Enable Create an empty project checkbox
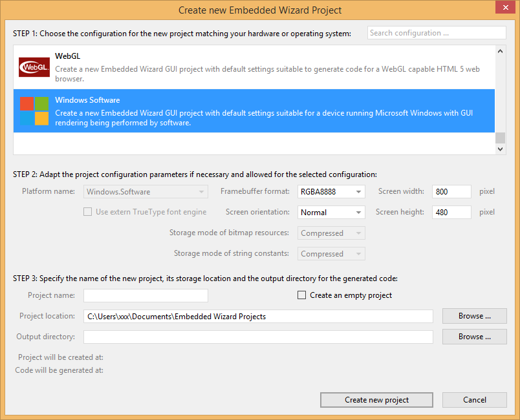 coord(301,295)
